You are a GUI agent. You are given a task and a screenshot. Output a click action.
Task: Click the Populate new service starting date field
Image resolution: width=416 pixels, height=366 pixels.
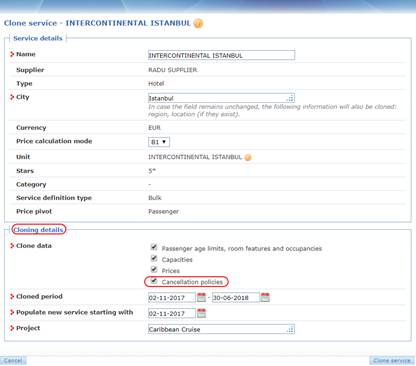coord(172,313)
